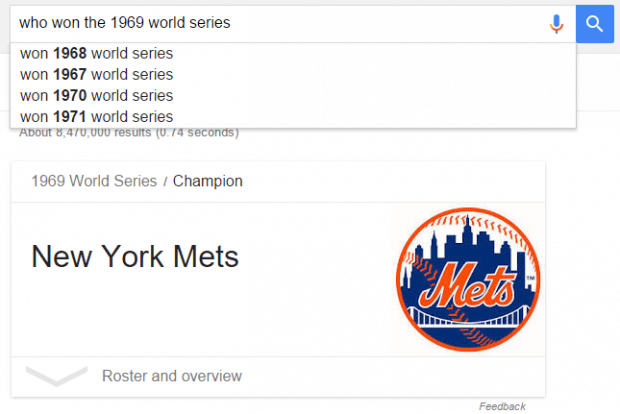Open the New York Mets logo image
This screenshot has height=414, width=620.
(468, 279)
